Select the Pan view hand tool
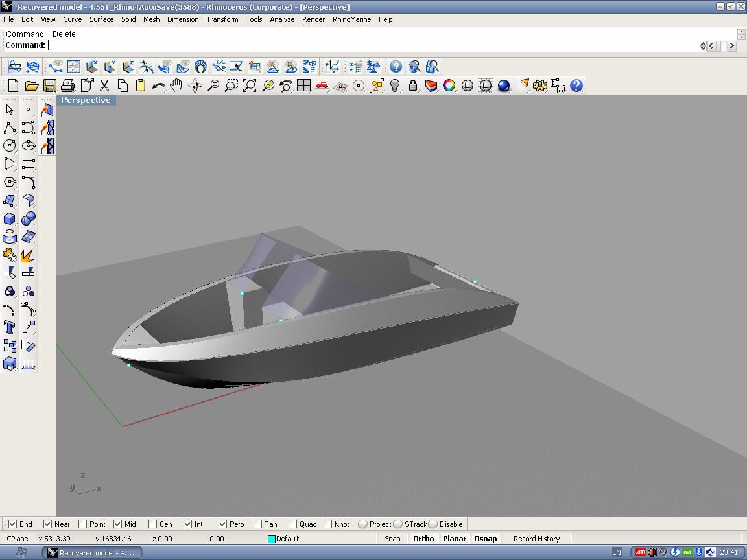The image size is (747, 560). click(176, 86)
